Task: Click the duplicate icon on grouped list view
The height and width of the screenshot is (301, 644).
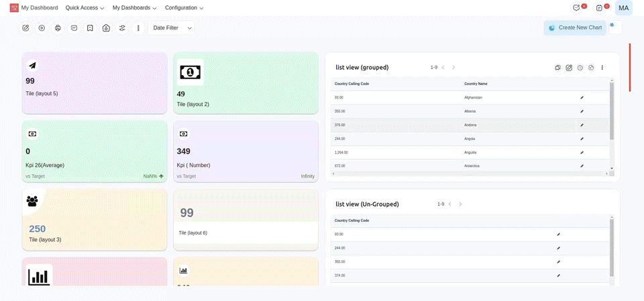Action: (557, 68)
